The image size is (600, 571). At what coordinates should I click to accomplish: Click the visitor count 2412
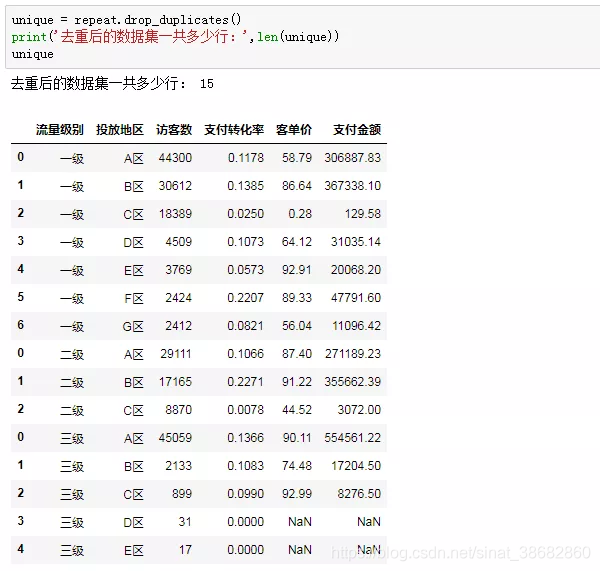click(x=178, y=326)
